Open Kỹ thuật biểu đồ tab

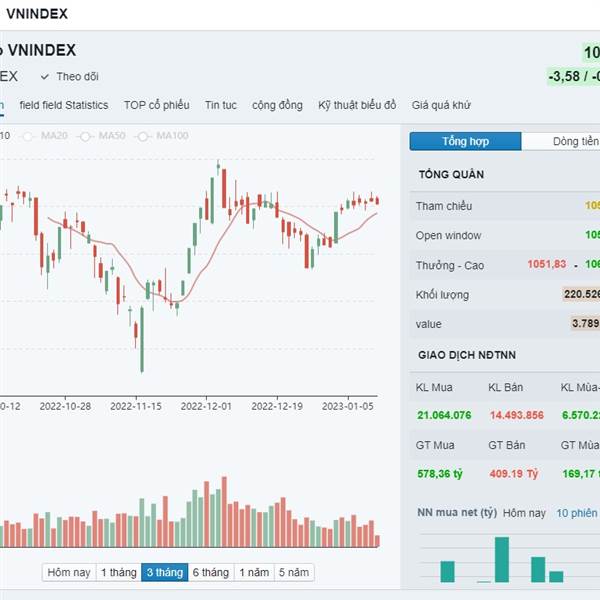357,105
